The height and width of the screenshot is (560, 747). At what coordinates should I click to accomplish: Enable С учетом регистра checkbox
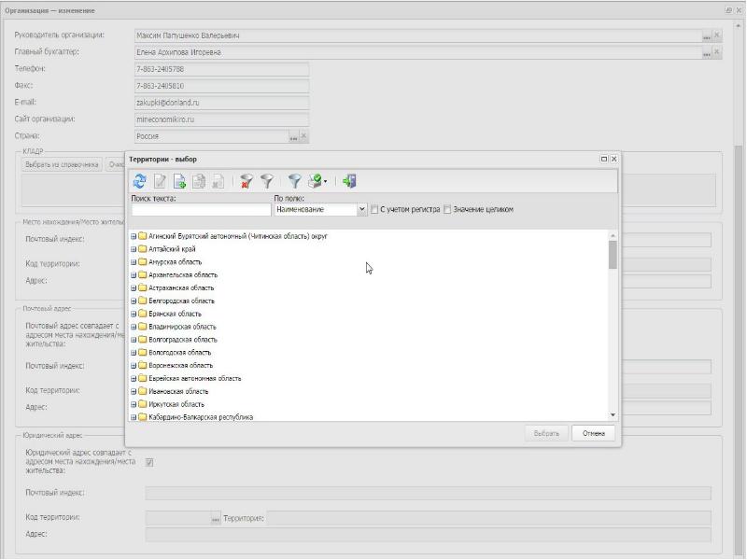374,209
